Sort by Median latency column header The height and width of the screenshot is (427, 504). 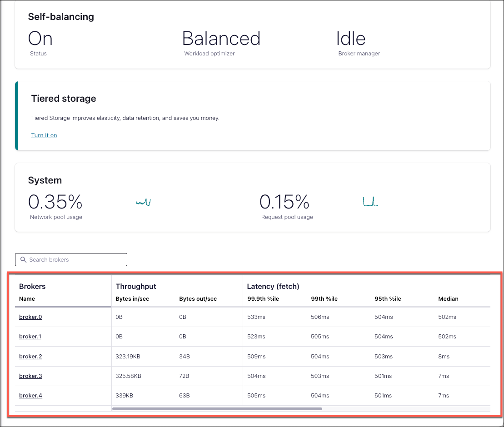448,299
